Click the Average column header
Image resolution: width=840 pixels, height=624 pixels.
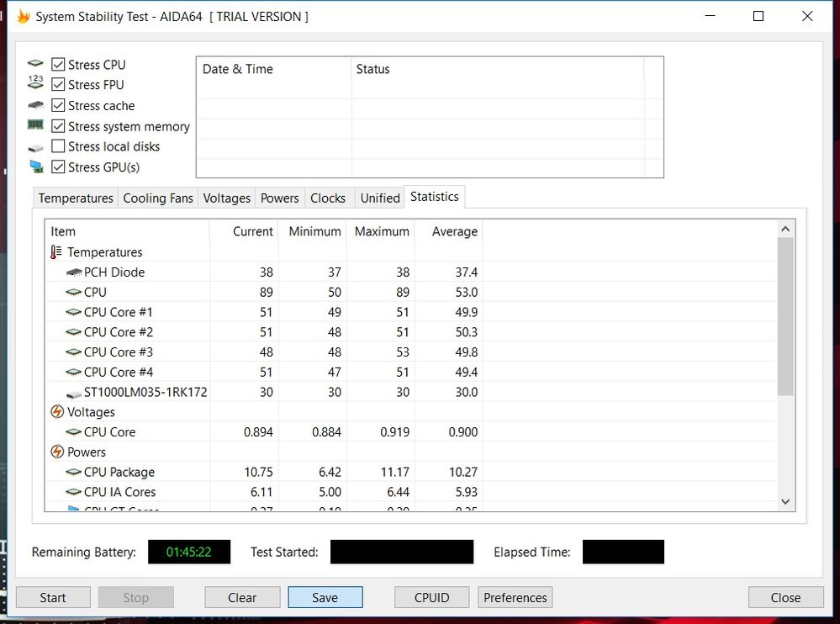click(449, 231)
